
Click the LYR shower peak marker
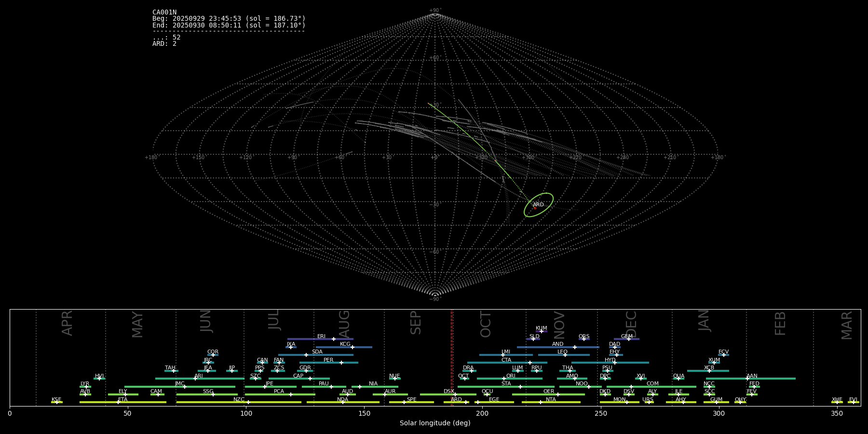86,387
